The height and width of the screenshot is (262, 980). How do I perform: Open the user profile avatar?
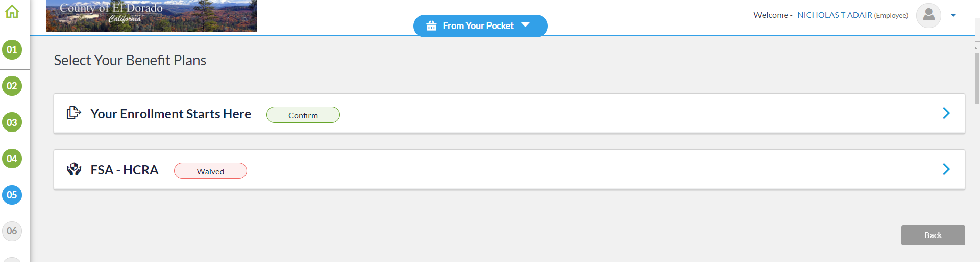point(928,15)
